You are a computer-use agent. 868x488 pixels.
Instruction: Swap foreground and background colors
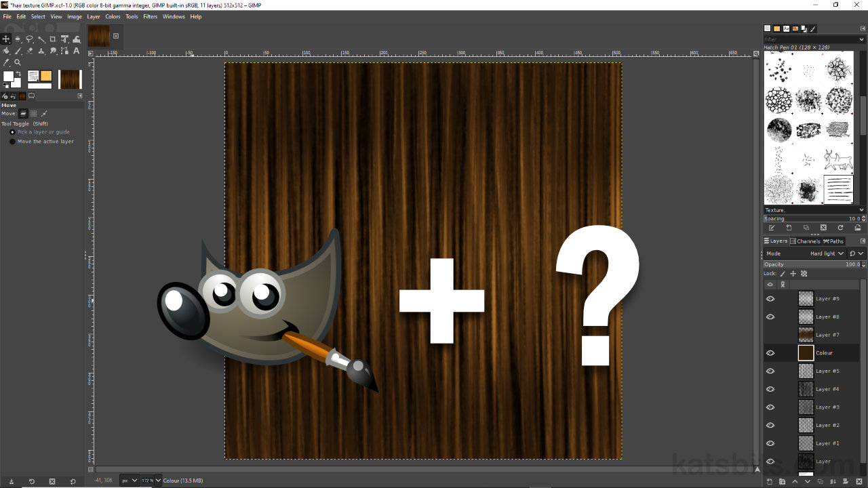(x=18, y=74)
